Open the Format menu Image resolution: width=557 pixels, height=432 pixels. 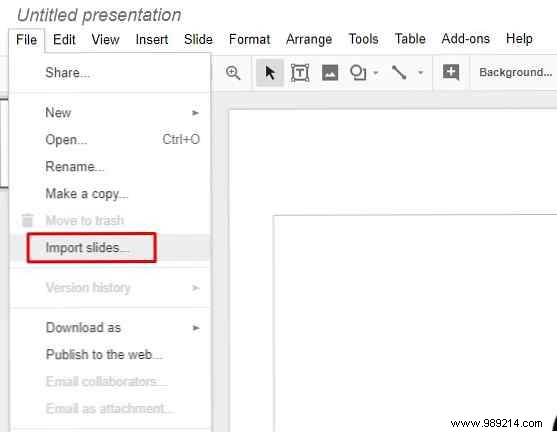click(x=249, y=39)
